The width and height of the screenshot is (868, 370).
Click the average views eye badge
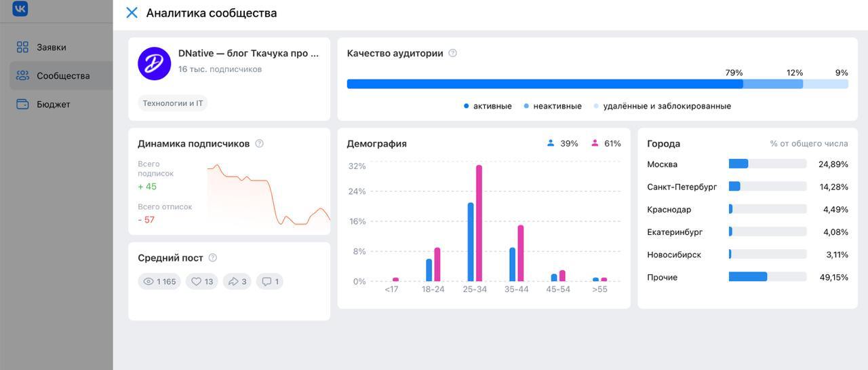tap(159, 282)
